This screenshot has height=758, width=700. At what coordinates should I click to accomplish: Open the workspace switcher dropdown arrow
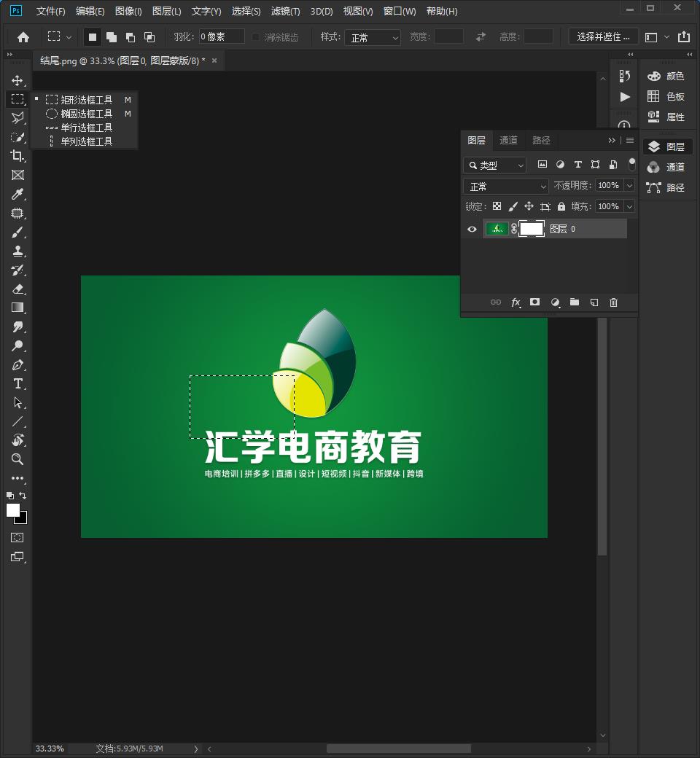point(666,36)
